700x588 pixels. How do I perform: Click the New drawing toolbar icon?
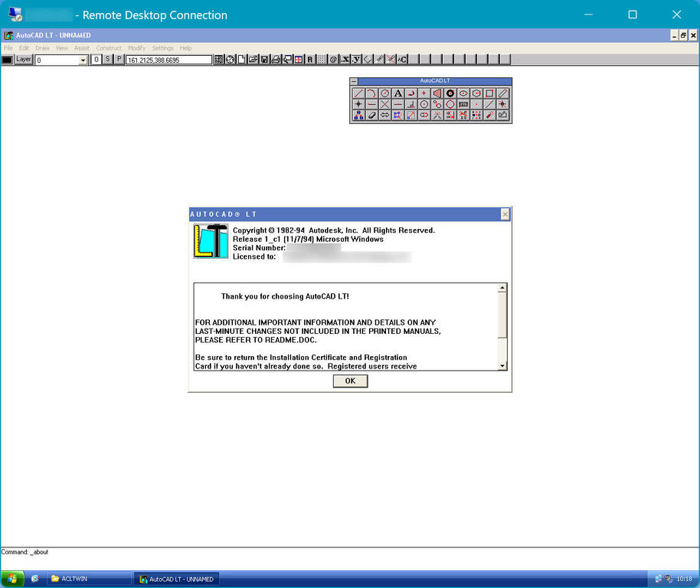[x=241, y=59]
